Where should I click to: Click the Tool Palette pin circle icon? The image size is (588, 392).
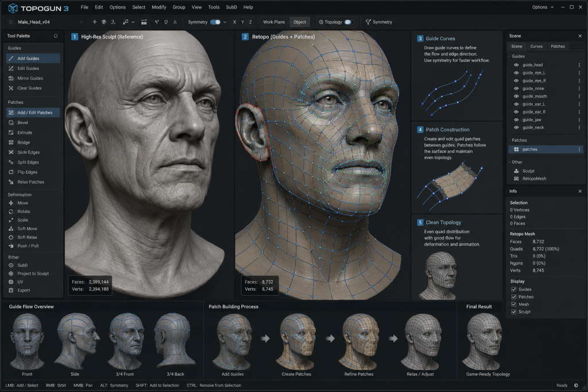(x=56, y=36)
